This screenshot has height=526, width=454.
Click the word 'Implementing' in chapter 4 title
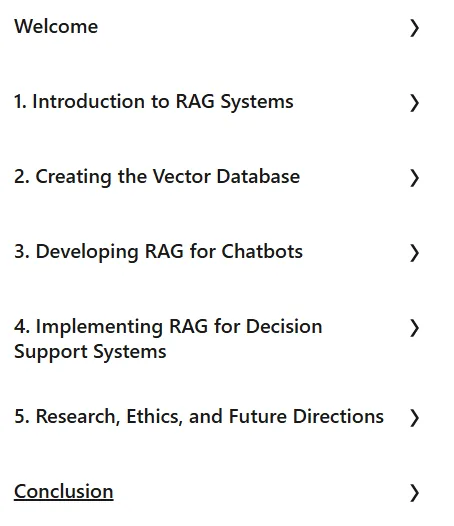pos(99,327)
